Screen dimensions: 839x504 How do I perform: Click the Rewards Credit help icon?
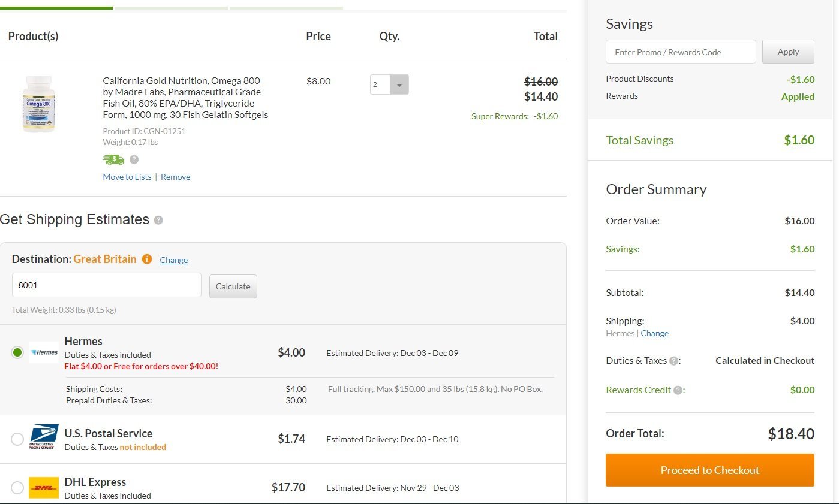[x=678, y=390]
